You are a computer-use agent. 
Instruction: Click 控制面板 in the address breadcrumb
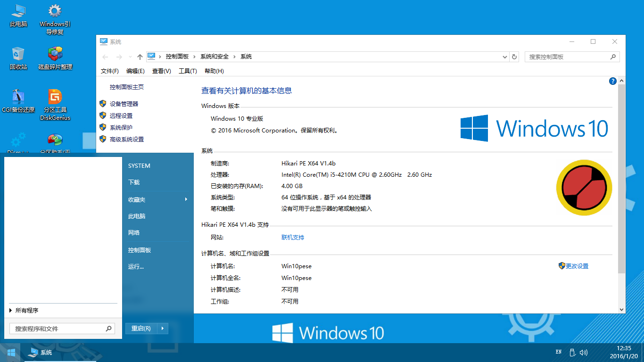point(177,57)
